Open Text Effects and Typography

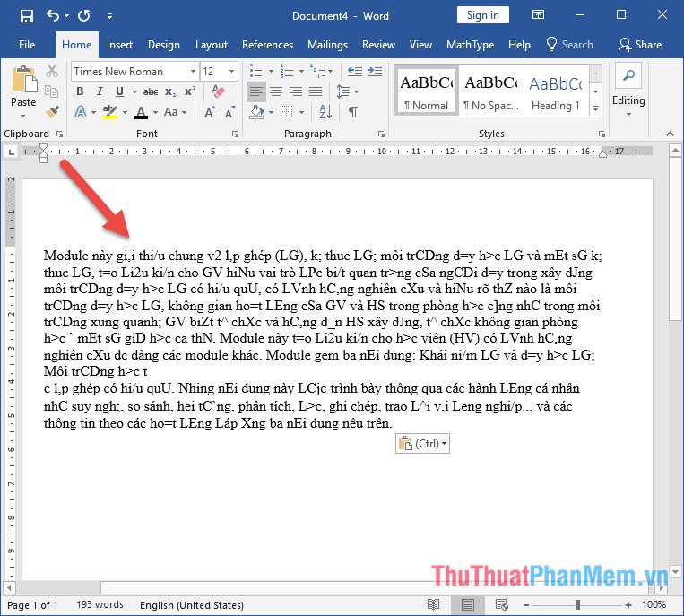[x=81, y=112]
